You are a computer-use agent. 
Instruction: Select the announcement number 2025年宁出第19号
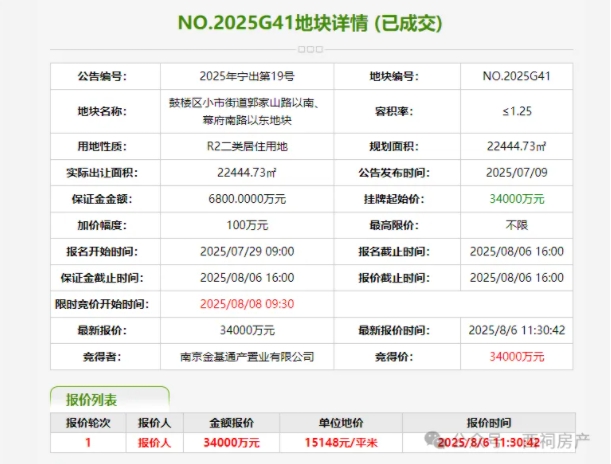(247, 75)
